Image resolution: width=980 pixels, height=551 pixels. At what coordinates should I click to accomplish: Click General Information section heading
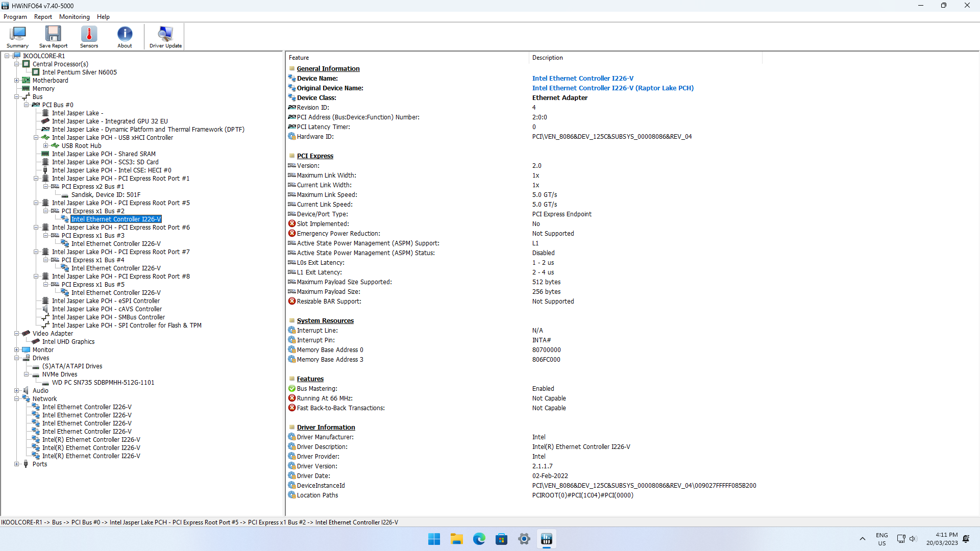click(x=328, y=69)
